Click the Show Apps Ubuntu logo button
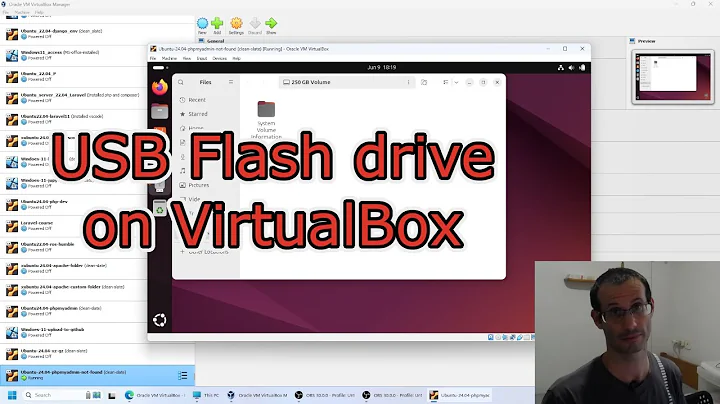720x404 pixels. pos(160,320)
